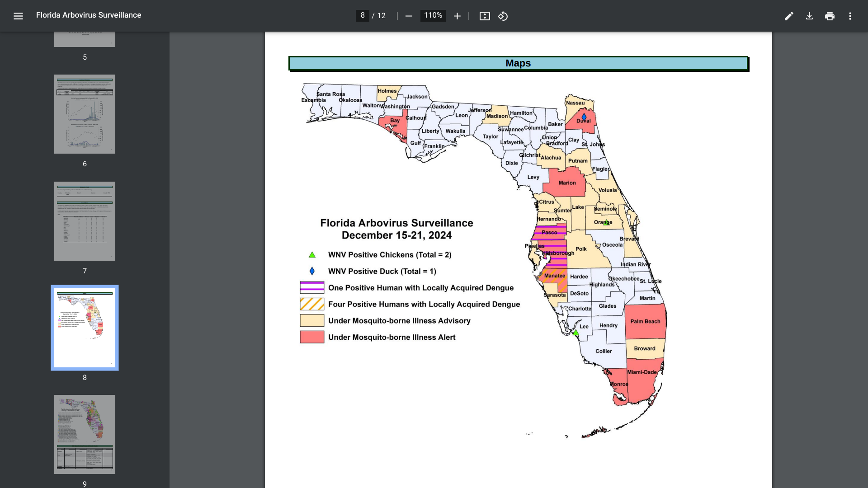Viewport: 868px width, 488px height.
Task: Jump to page 9 thumbnail
Action: [x=85, y=434]
